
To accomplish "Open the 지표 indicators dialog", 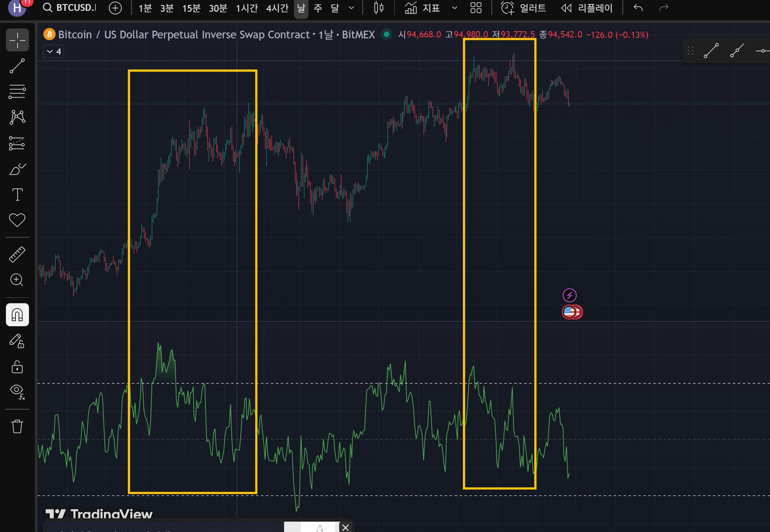I will 422,8.
